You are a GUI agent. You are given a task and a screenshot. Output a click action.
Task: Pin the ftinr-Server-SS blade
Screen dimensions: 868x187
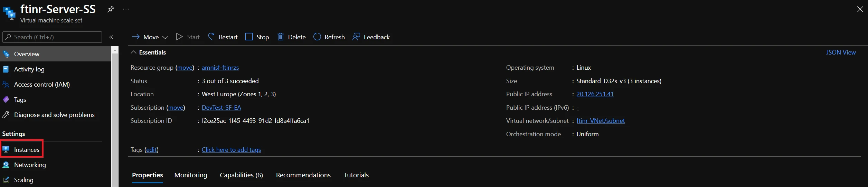[x=111, y=9]
